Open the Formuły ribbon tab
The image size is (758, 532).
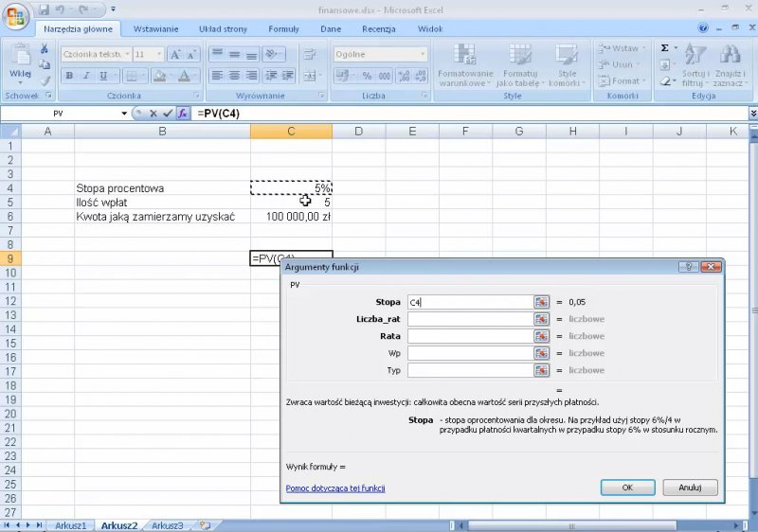(x=283, y=29)
